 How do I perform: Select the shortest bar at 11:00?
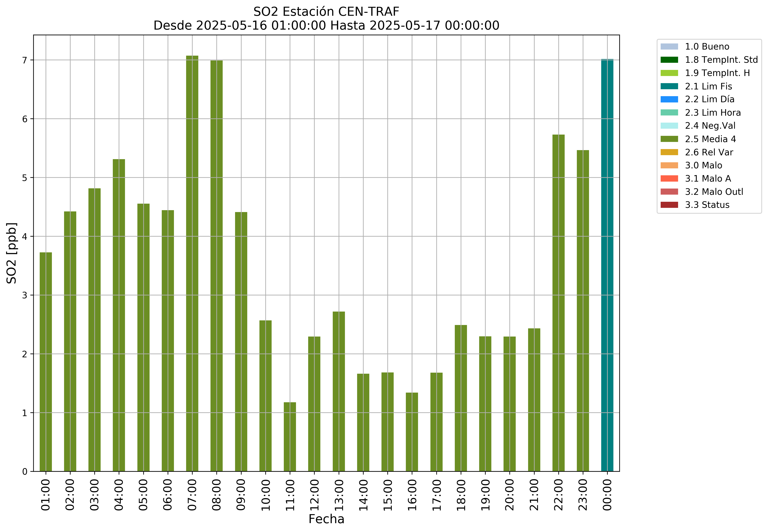(290, 437)
